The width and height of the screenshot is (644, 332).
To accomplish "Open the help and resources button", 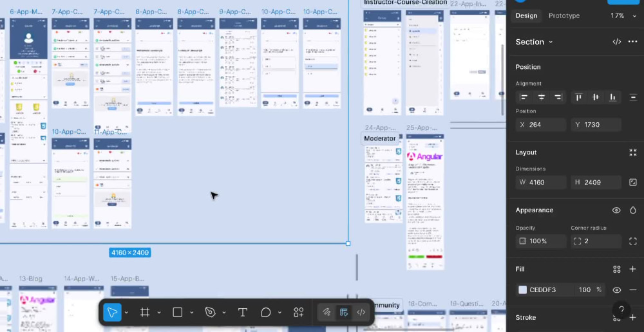I will (x=621, y=310).
